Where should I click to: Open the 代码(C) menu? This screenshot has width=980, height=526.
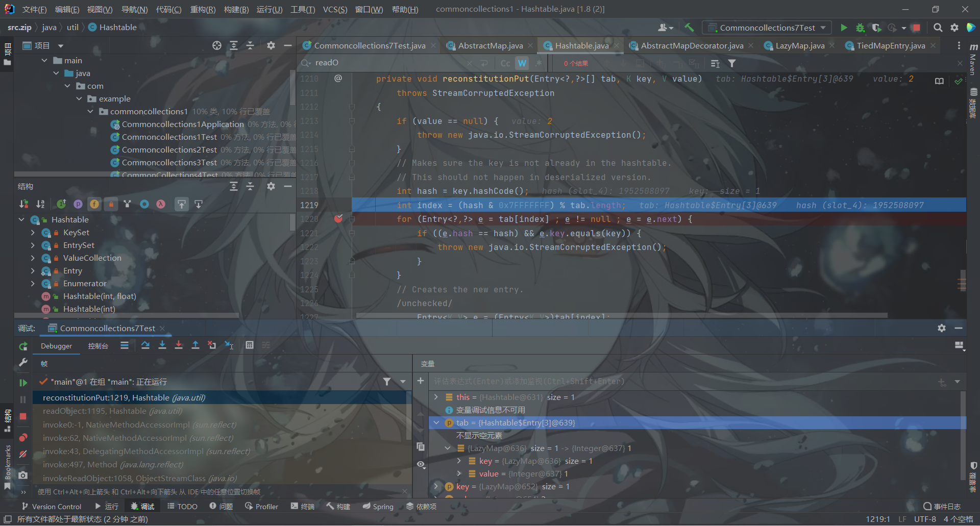pyautogui.click(x=168, y=9)
